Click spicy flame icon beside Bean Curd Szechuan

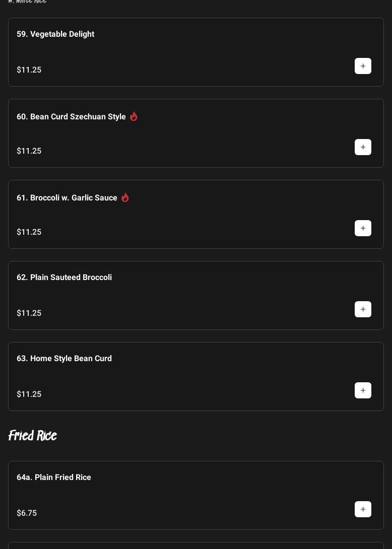point(134,116)
